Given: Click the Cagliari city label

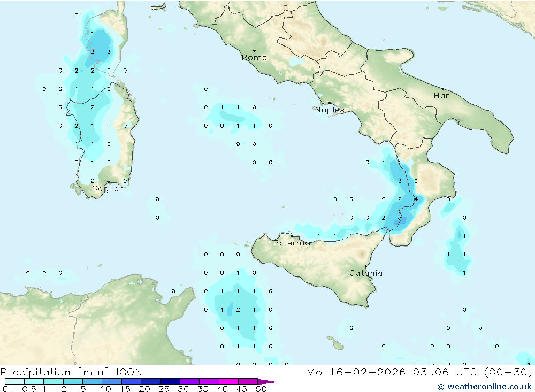Looking at the screenshot, I should [x=109, y=189].
